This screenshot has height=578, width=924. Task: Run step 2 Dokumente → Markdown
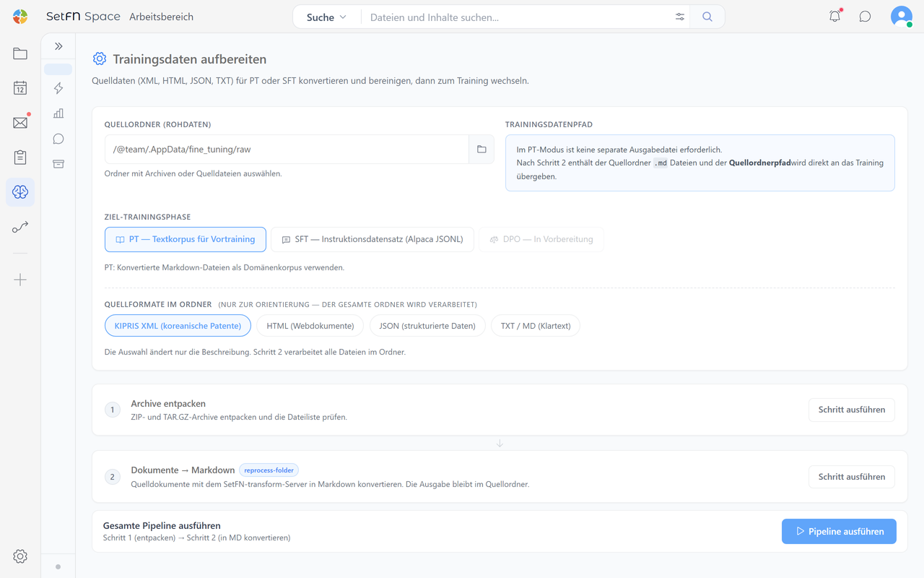[852, 477]
